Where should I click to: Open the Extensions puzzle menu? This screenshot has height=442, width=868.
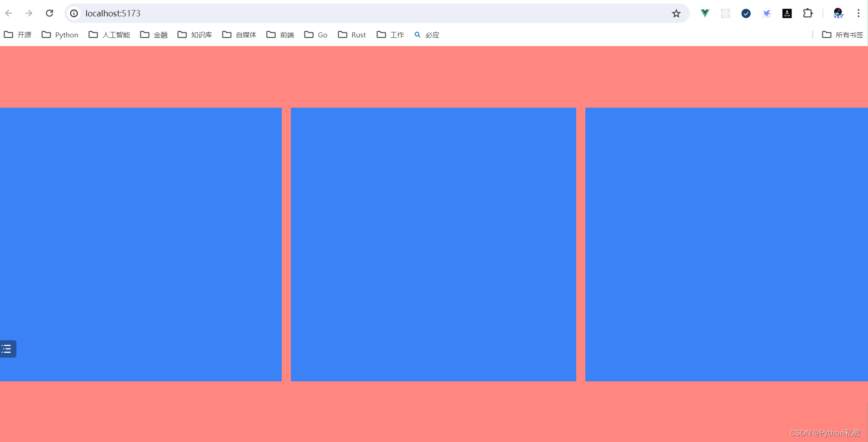click(x=807, y=13)
